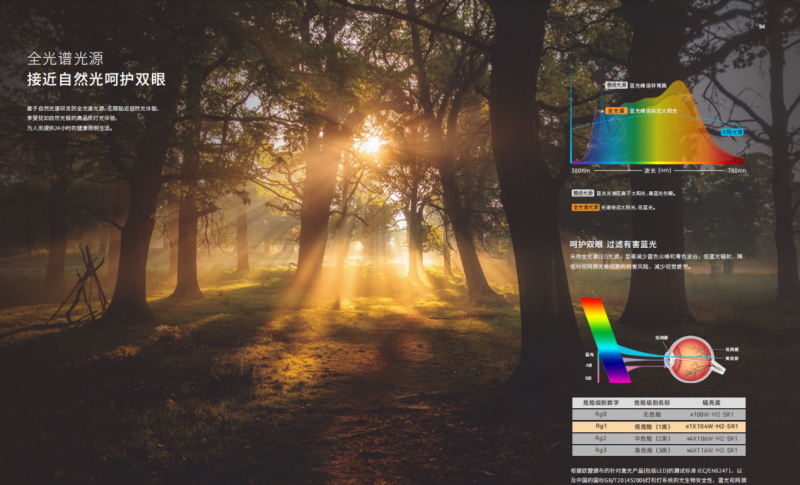Click the 全光谱光源 title text
This screenshot has height=485, width=800.
(x=67, y=58)
